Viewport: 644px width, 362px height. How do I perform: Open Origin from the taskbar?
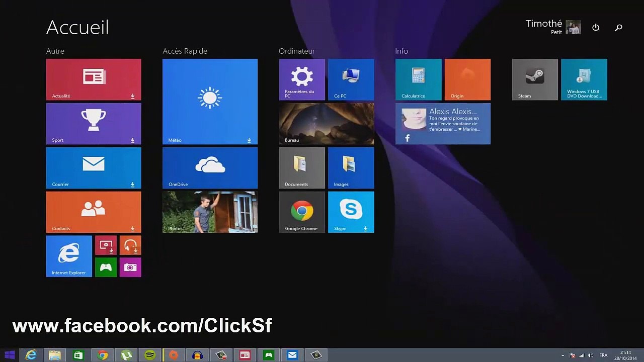pos(174,355)
